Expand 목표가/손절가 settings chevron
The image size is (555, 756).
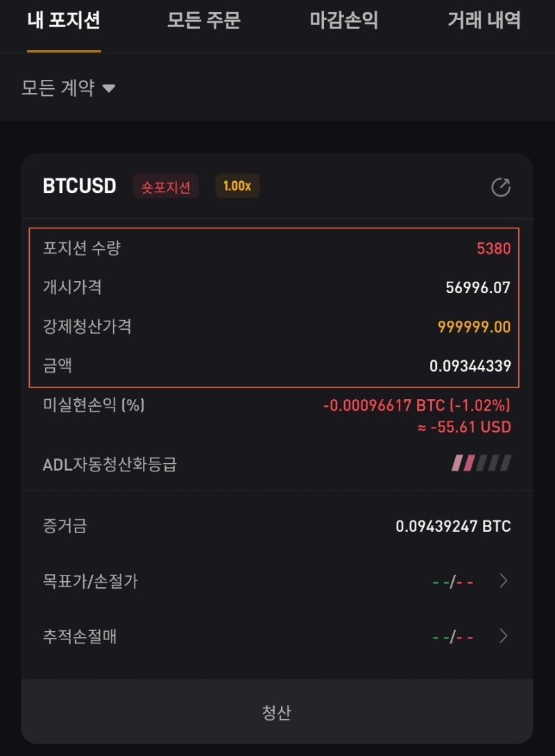(x=504, y=581)
